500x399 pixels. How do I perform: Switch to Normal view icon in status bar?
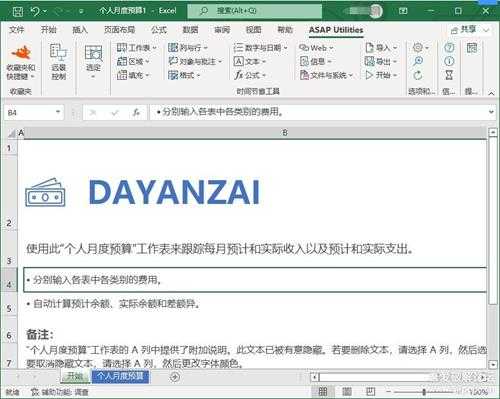coord(323,392)
